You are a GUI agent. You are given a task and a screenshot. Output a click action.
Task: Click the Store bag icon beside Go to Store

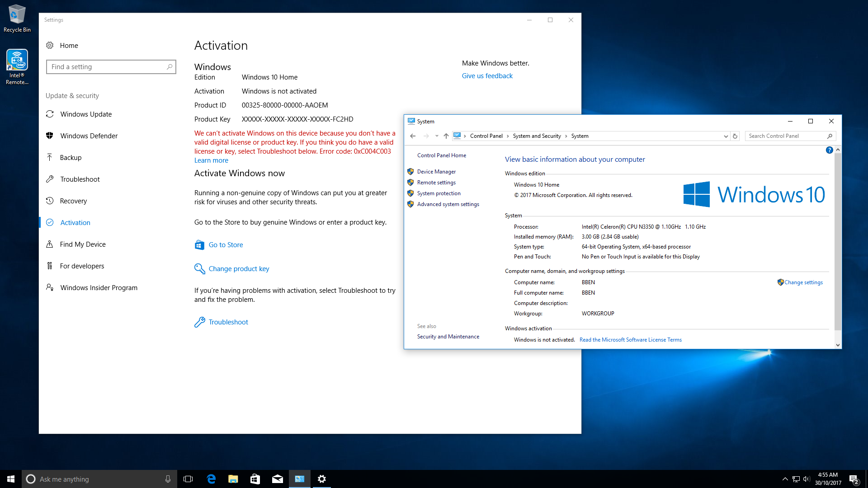[x=199, y=245]
